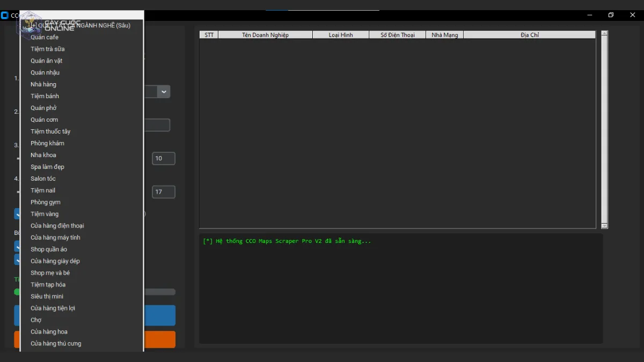Sort by the 'STT' column header
Screen dimensions: 644x362
pos(209,35)
